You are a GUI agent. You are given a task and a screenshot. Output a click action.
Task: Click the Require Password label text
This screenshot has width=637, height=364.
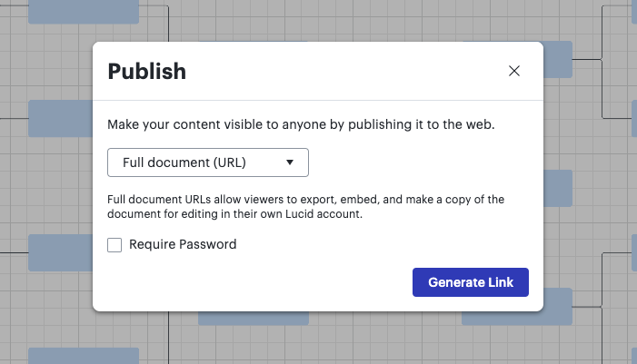[183, 244]
